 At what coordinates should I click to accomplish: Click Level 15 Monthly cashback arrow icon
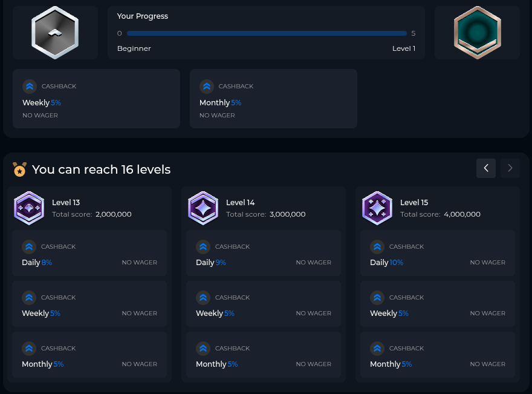(x=377, y=349)
